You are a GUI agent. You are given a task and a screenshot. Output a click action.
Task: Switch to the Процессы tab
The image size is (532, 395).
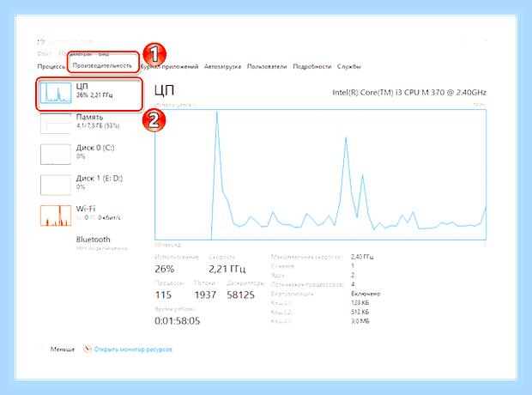[x=51, y=67]
